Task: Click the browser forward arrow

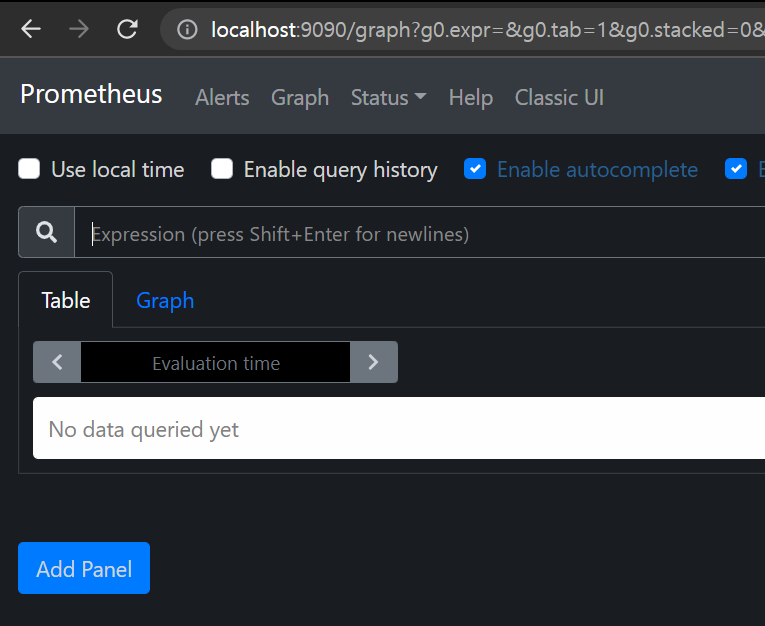Action: click(79, 29)
